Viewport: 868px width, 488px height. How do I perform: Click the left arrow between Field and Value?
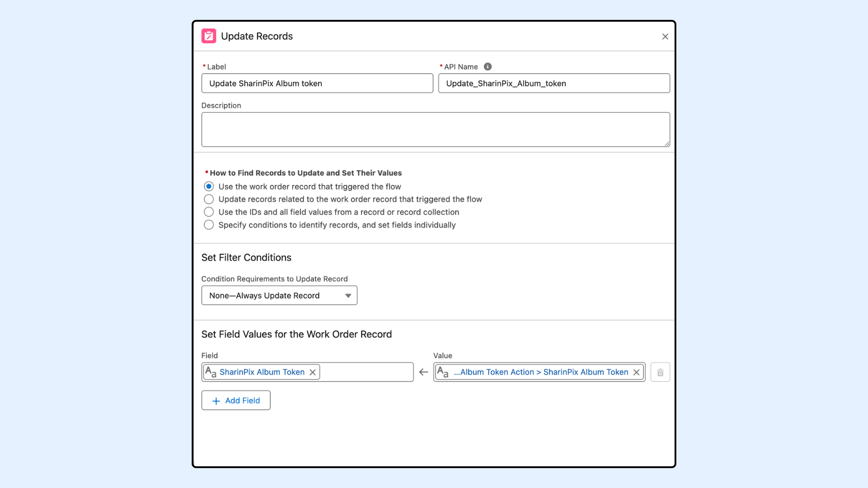coord(423,372)
